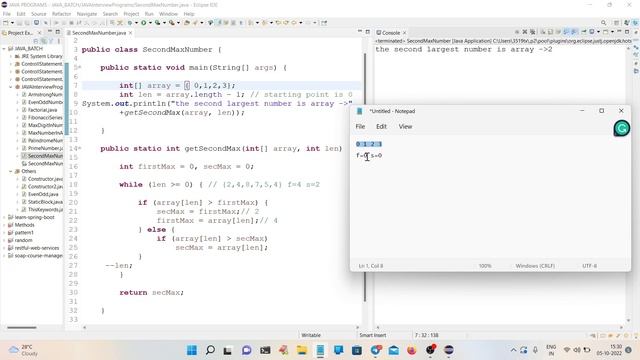Click Display Selected Console monitor icon

[x=592, y=32]
